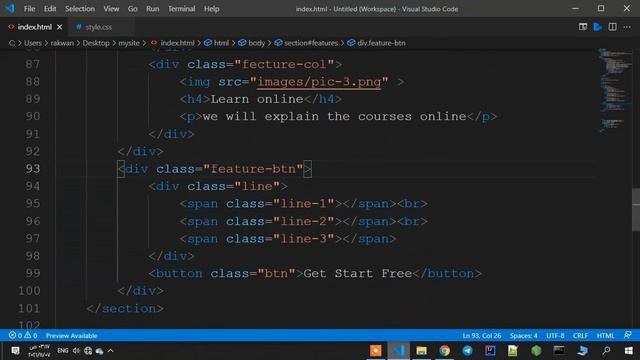Change indentation via 'Spaces: 4'

pyautogui.click(x=524, y=336)
